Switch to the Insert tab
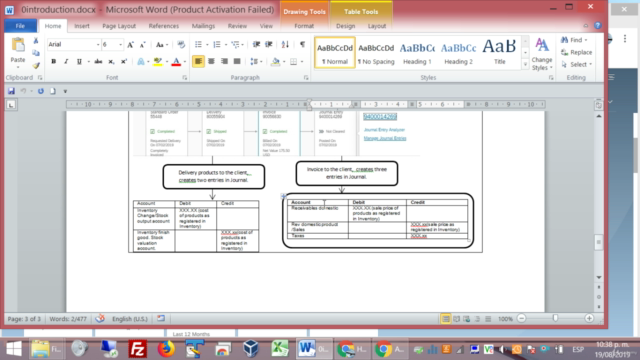This screenshot has width=640, height=360. coord(82,26)
